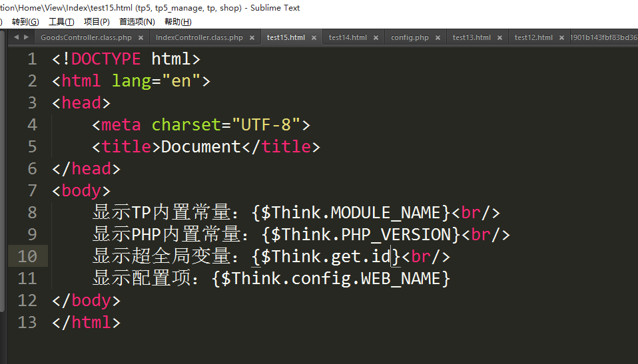Place cursor in the Document title text
The width and height of the screenshot is (638, 364).
(x=200, y=147)
